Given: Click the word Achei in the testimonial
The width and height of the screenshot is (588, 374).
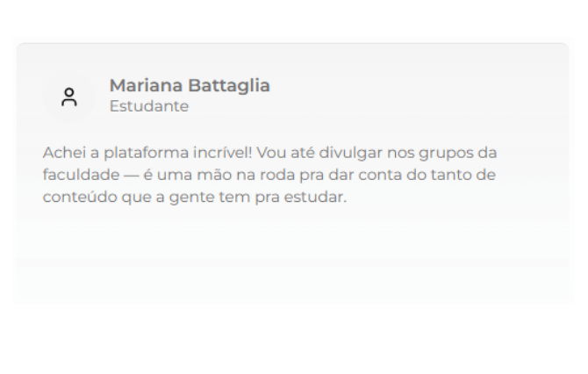Looking at the screenshot, I should coord(63,153).
